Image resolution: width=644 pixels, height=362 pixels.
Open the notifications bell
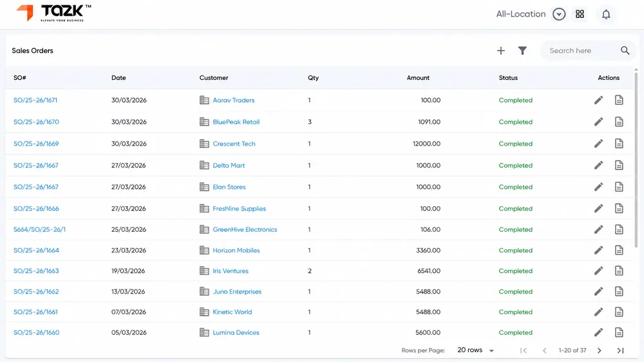click(606, 14)
